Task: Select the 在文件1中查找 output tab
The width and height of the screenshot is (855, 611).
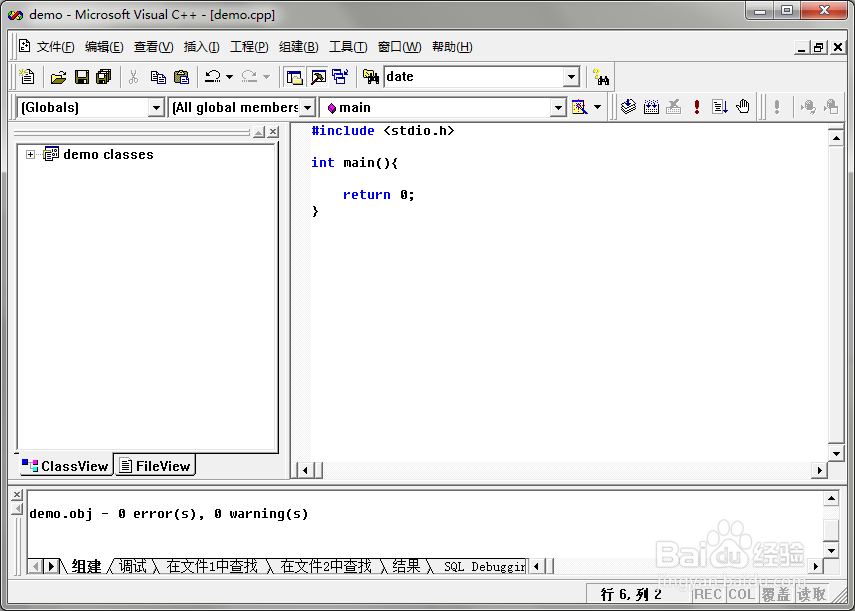Action: click(x=212, y=566)
